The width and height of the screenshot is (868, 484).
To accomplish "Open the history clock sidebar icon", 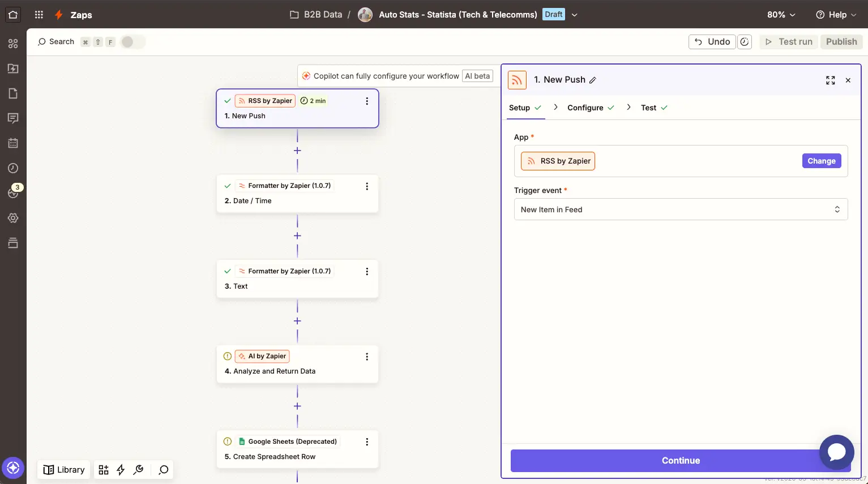I will pos(13,168).
